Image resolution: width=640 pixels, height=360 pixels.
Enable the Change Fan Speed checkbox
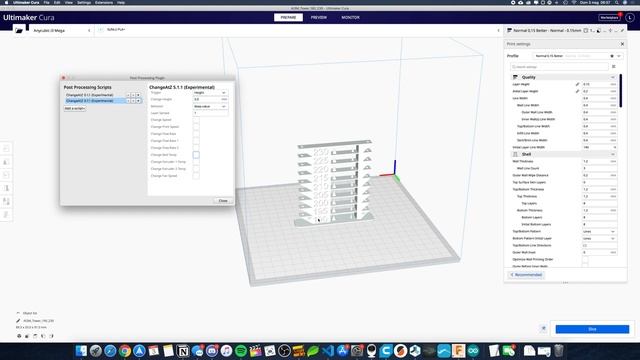coord(196,176)
